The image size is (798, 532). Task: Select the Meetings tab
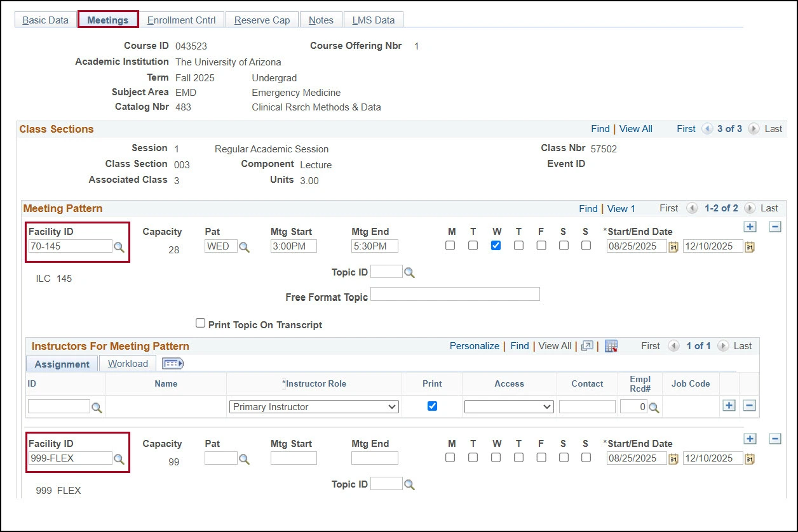click(x=108, y=20)
